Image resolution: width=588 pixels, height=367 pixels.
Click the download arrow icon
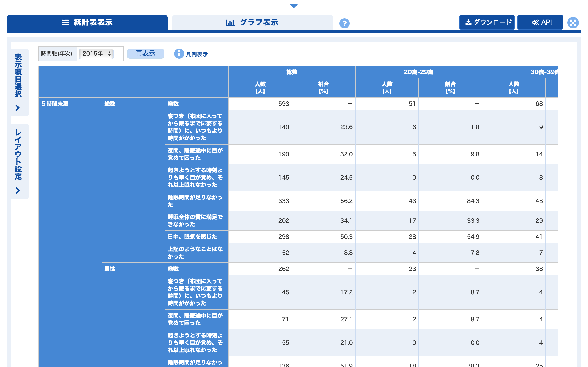click(x=468, y=22)
